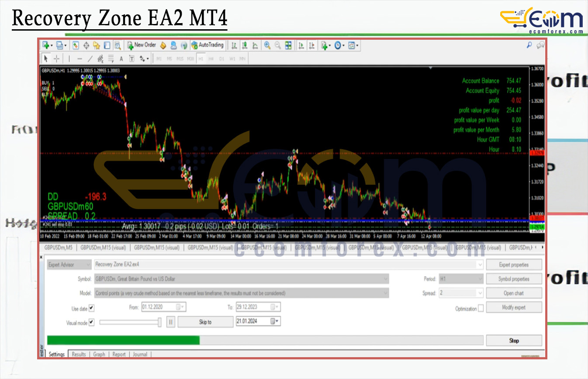Click the search magnifier icon at top right
Viewport: 588px width, 379px height.
tap(529, 45)
